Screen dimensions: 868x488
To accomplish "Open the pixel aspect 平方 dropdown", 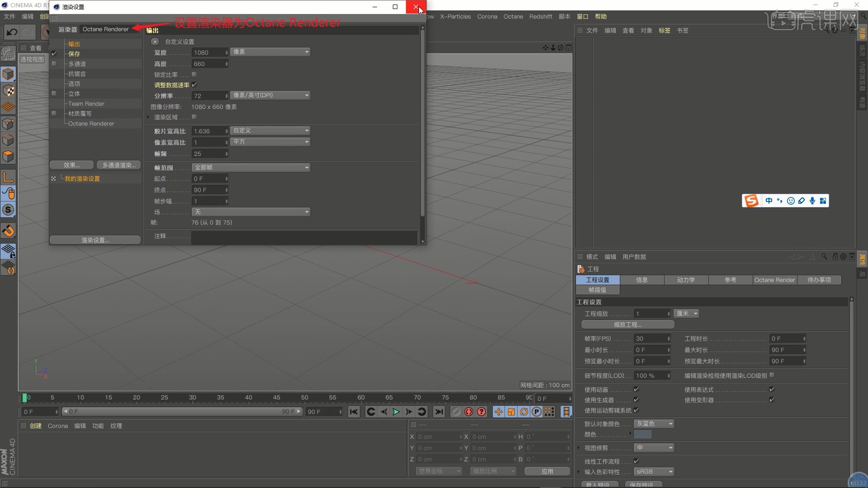I will click(270, 142).
